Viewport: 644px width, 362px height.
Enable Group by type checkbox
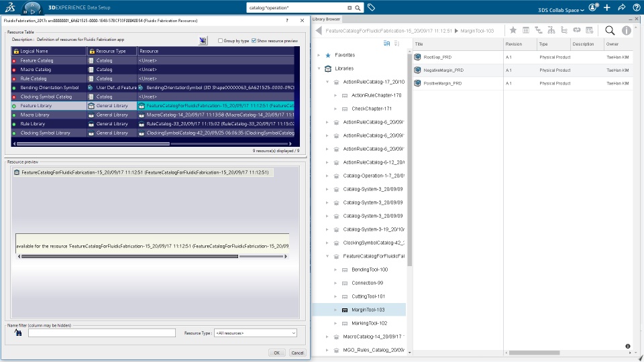[220, 41]
